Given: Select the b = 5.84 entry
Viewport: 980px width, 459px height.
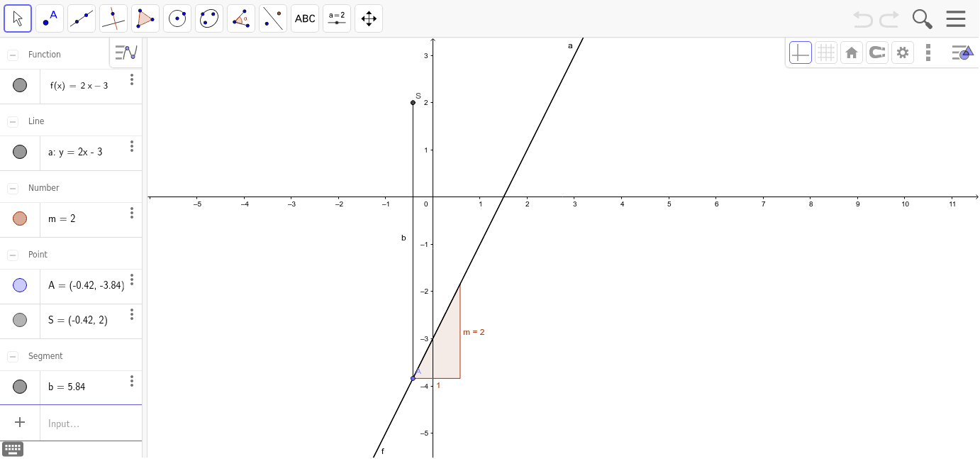Looking at the screenshot, I should pyautogui.click(x=67, y=387).
